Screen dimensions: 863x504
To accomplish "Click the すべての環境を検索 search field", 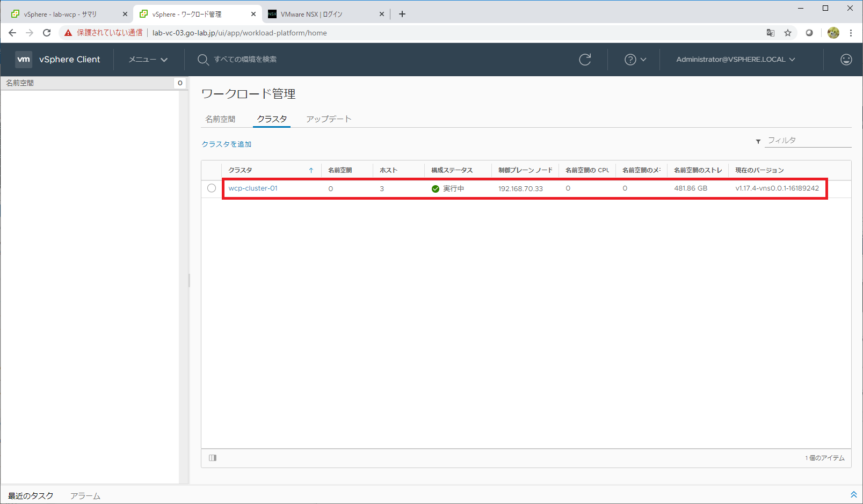I will tap(245, 60).
